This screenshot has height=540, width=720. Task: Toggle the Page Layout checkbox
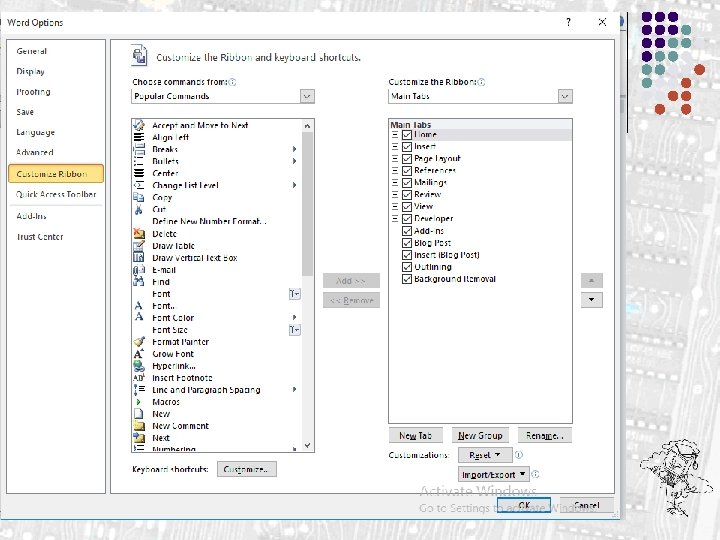coord(407,159)
